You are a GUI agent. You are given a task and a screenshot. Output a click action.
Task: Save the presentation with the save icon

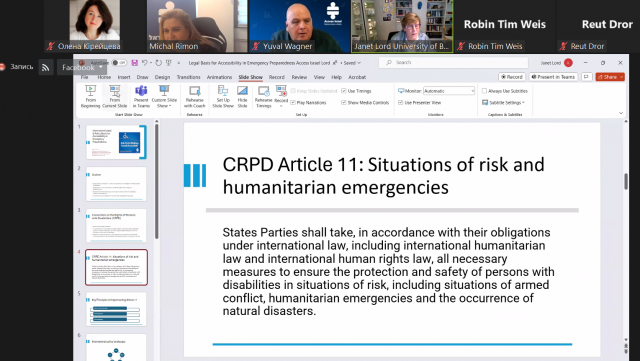point(134,63)
